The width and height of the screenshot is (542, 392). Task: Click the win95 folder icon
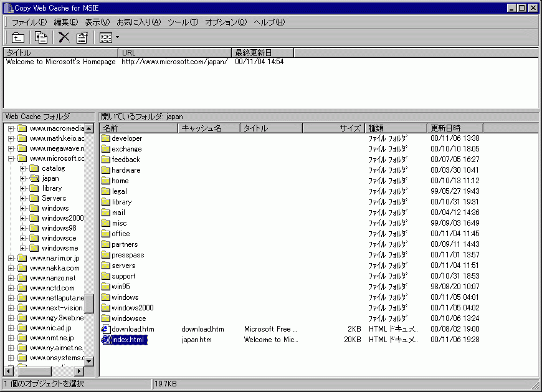105,287
